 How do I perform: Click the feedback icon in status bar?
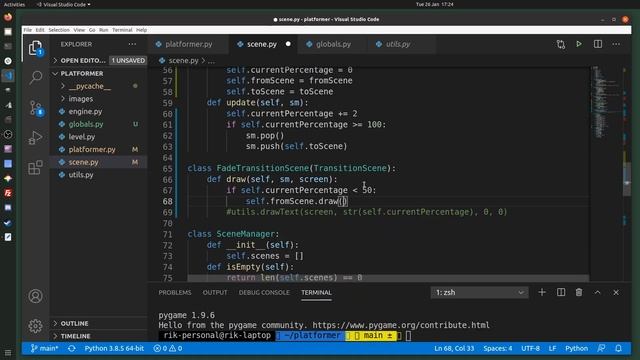point(601,348)
